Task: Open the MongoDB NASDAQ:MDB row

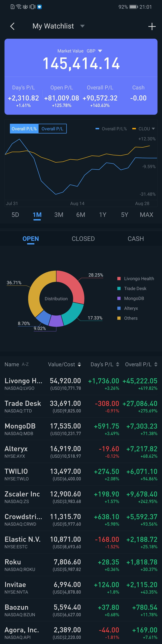Action: pos(81,429)
